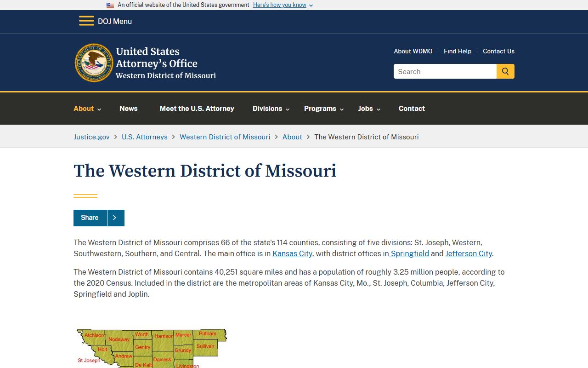This screenshot has width=588, height=368.
Task: Click Worth county label on map
Action: click(142, 334)
